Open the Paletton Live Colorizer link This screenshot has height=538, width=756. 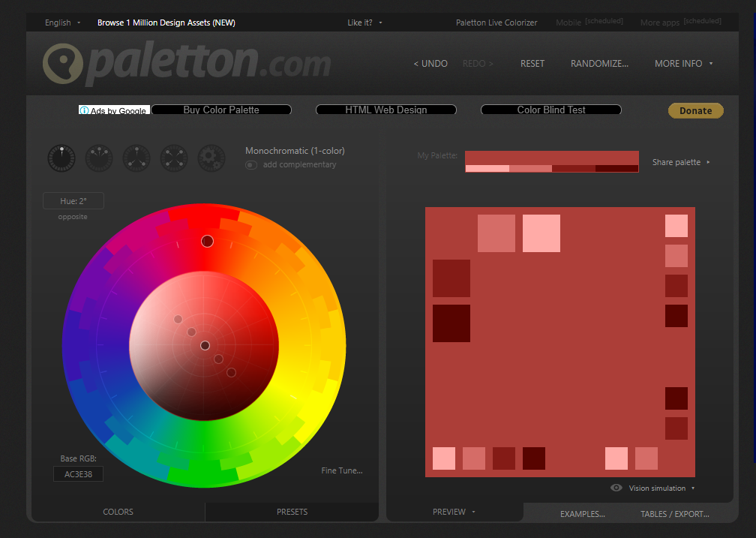coord(496,23)
